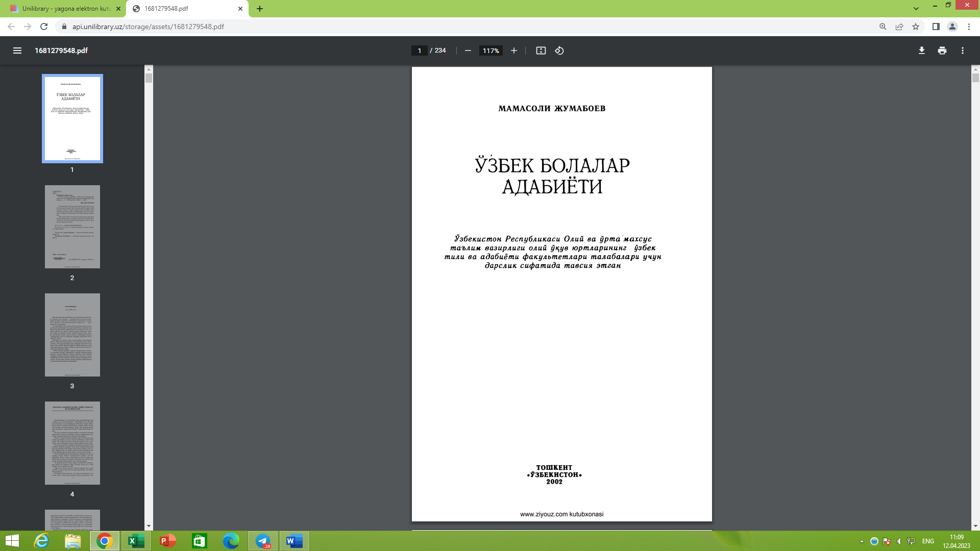The image size is (980, 551).
Task: Click the page number input field
Action: pos(420,51)
